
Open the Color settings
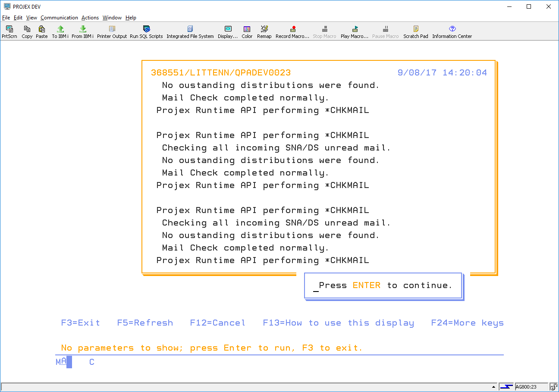(x=247, y=32)
